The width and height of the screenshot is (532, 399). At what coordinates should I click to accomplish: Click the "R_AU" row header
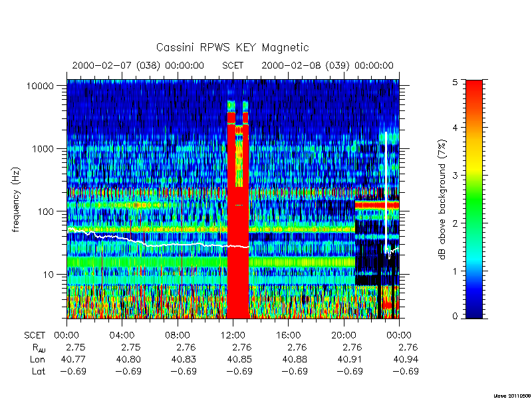click(x=39, y=348)
